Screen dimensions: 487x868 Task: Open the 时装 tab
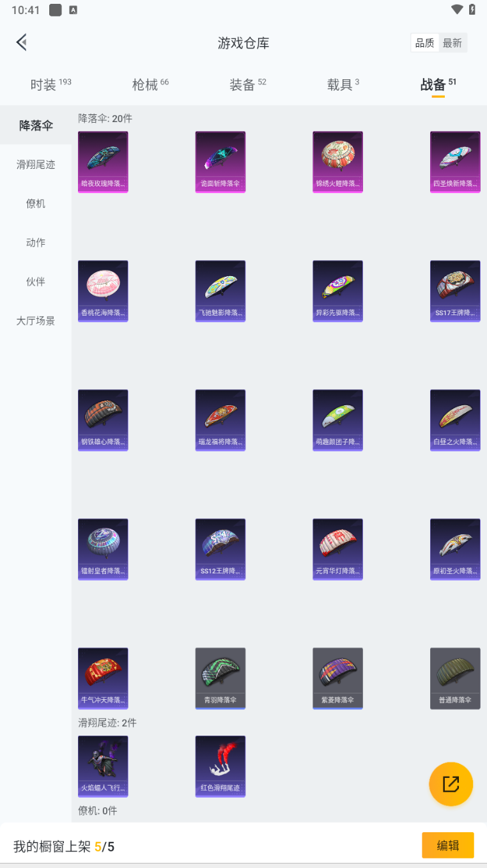50,84
